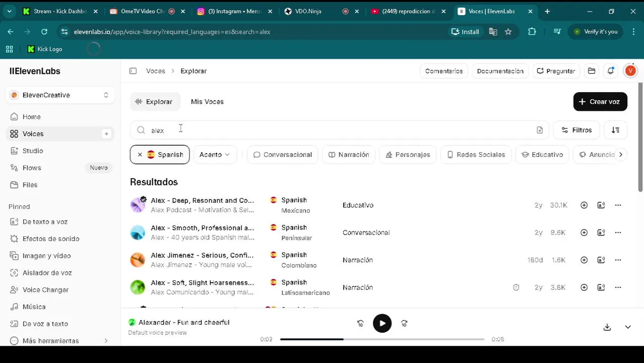Play Alex Soft Slight Hoarseness avatar
Screen dimensions: 644x363
click(x=138, y=287)
